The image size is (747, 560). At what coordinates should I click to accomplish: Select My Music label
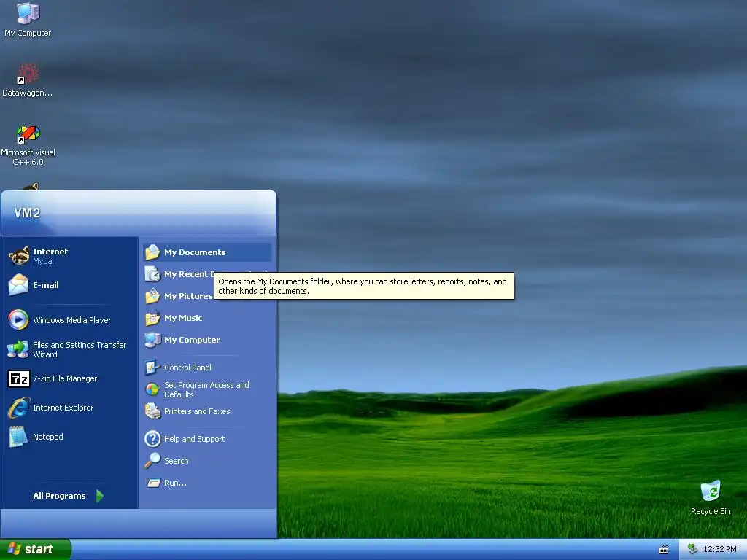[183, 318]
